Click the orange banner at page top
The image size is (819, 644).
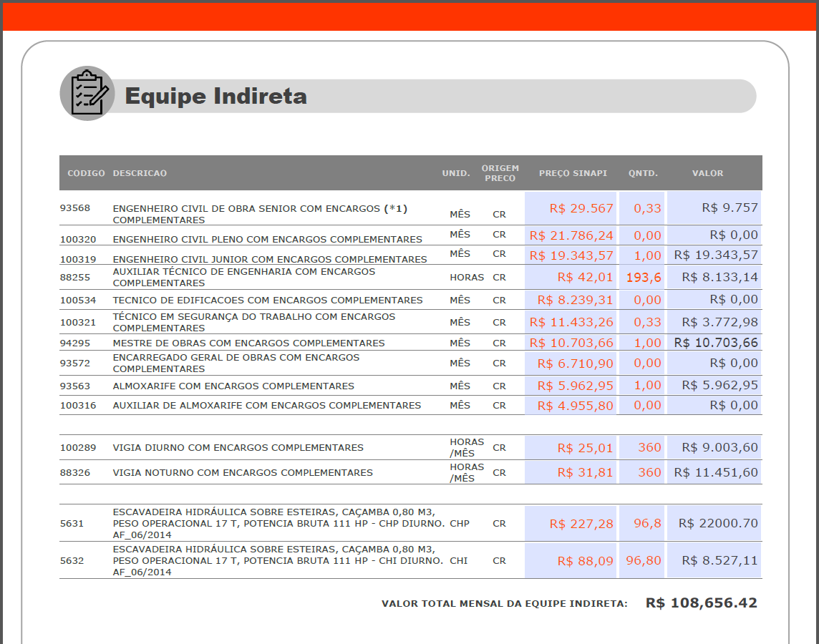[x=409, y=16]
